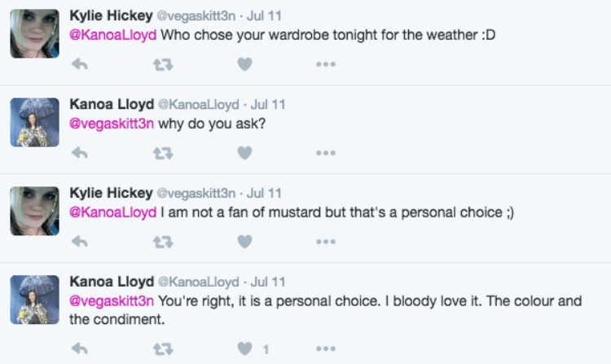Open Kylie Hickey's avatar on the first tweet
The width and height of the screenshot is (611, 364).
tap(34, 33)
